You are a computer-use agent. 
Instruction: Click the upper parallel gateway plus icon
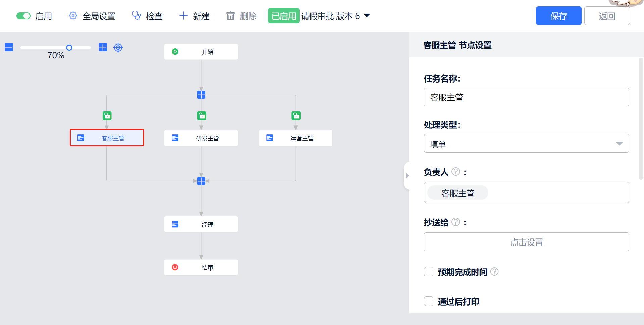tap(201, 95)
